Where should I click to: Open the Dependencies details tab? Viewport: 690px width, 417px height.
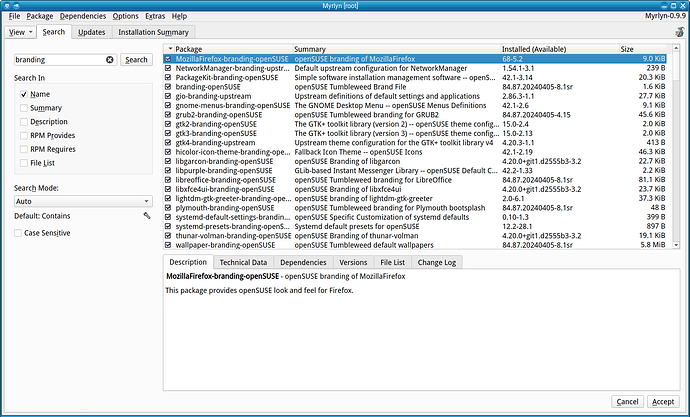click(x=303, y=262)
